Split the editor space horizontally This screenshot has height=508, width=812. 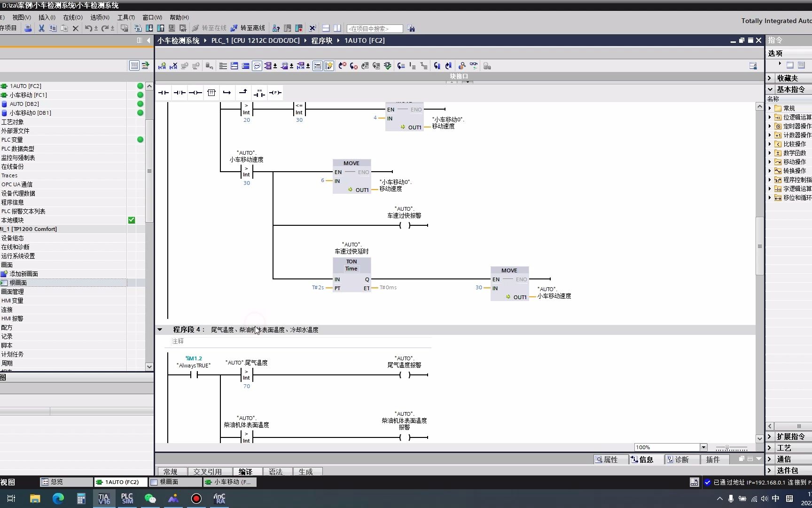pyautogui.click(x=326, y=28)
